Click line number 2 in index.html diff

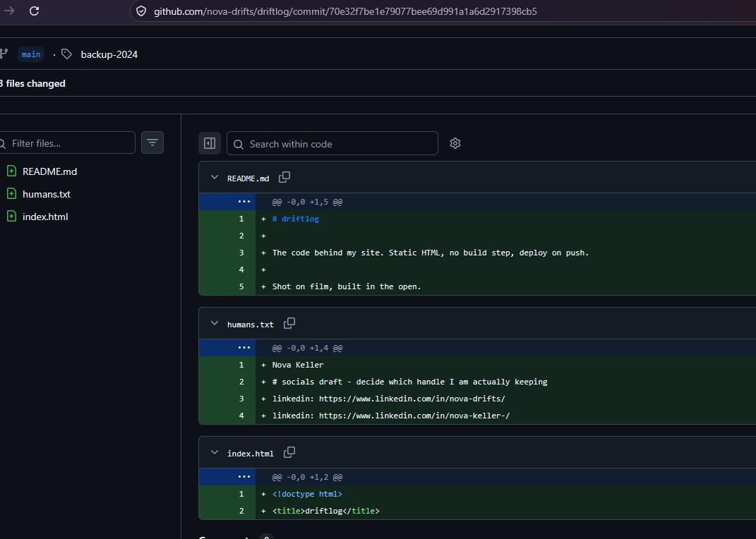[x=241, y=511]
